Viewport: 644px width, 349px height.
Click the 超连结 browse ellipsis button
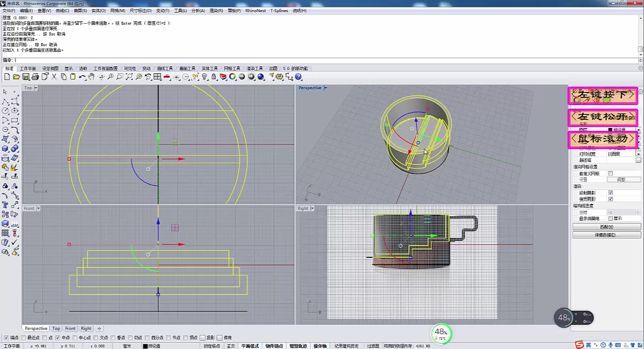(x=638, y=160)
